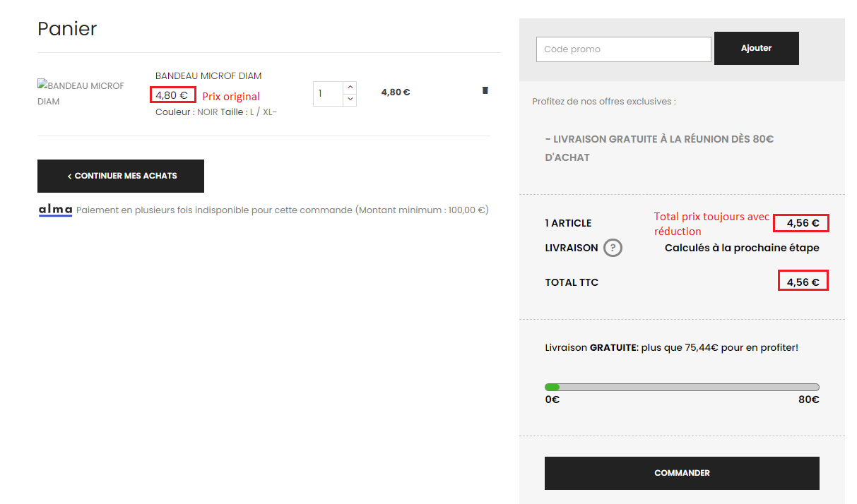Open the BANDEAU MICROF DIAM product link
The height and width of the screenshot is (504, 857).
coord(208,76)
